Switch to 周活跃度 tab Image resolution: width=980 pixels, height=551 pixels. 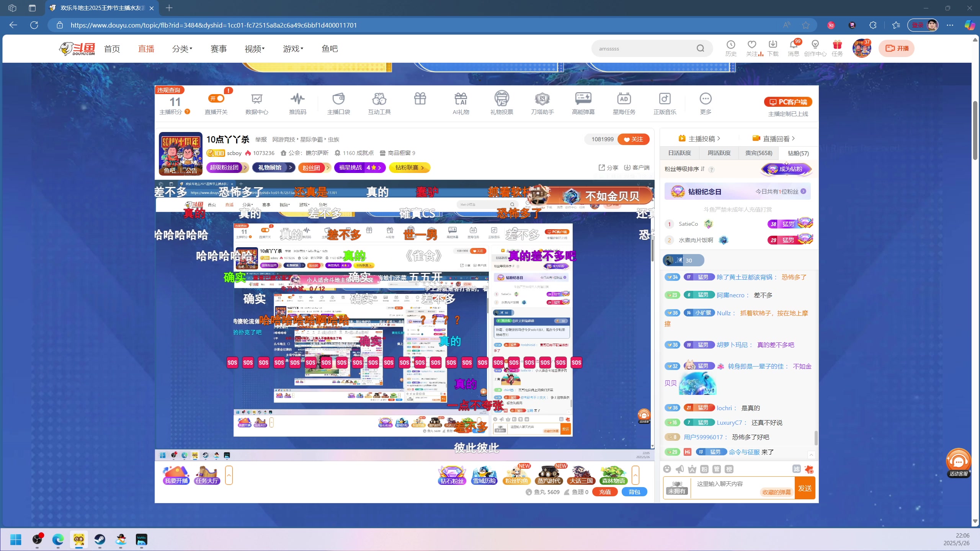[719, 153]
